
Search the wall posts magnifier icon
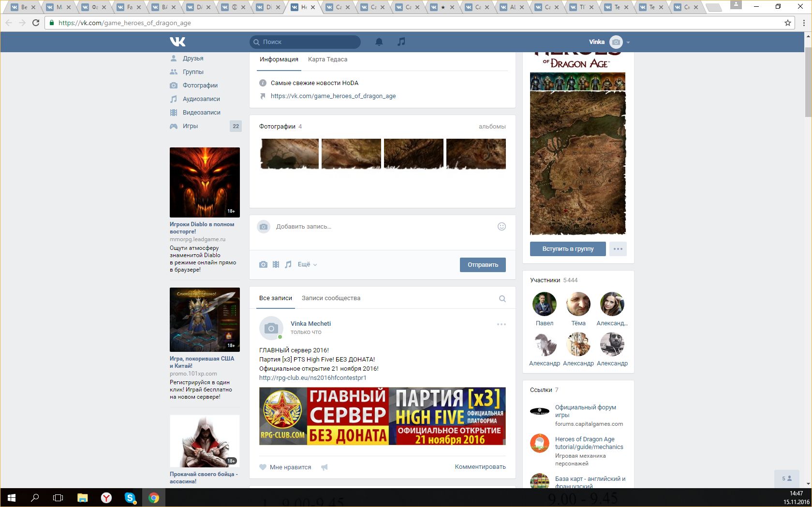pos(502,299)
